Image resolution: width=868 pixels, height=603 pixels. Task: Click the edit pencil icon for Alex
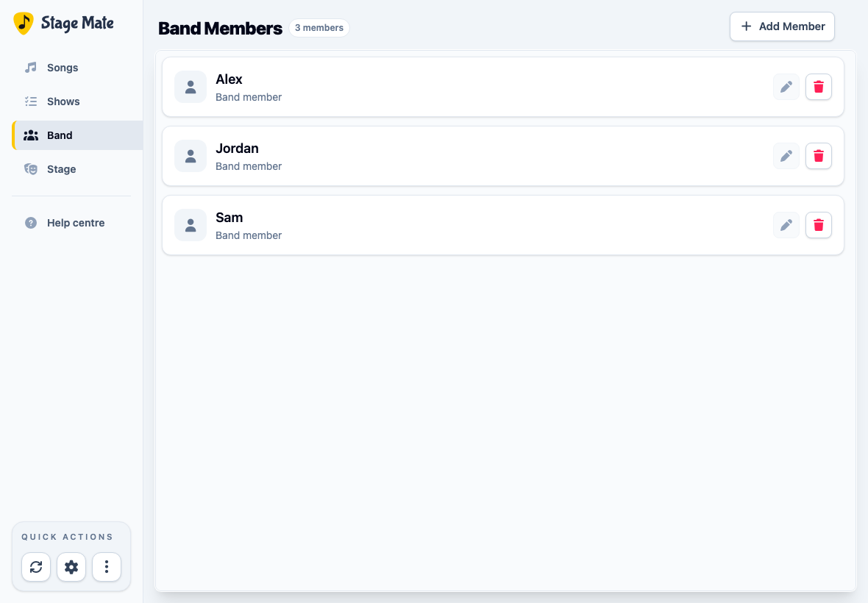click(x=786, y=87)
